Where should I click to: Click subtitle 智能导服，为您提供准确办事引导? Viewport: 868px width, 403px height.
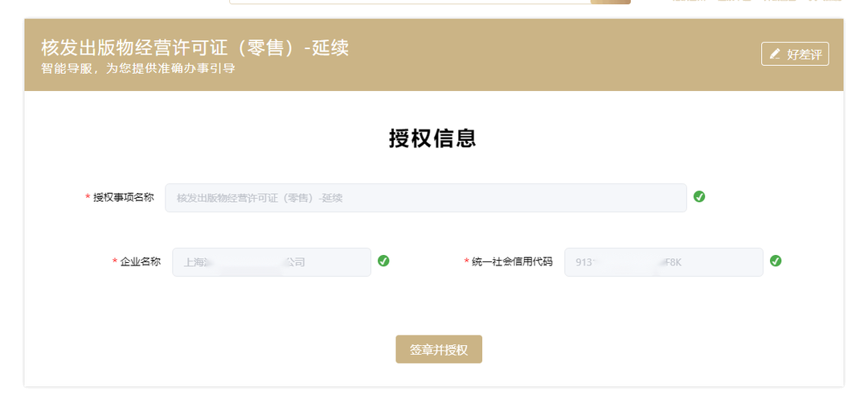[x=138, y=69]
